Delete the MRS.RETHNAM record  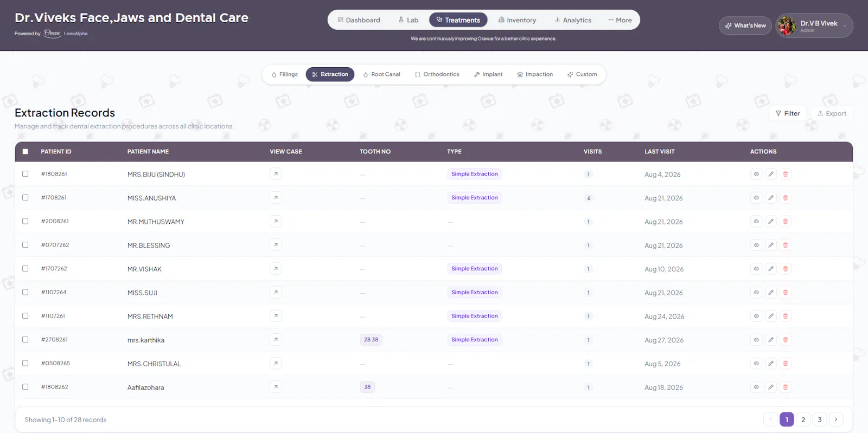[x=786, y=316]
